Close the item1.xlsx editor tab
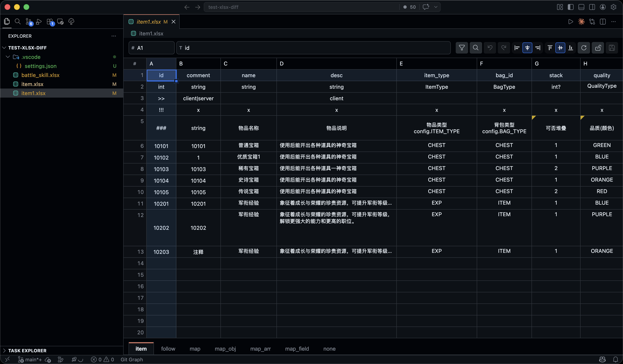Image resolution: width=623 pixels, height=364 pixels. coord(173,22)
